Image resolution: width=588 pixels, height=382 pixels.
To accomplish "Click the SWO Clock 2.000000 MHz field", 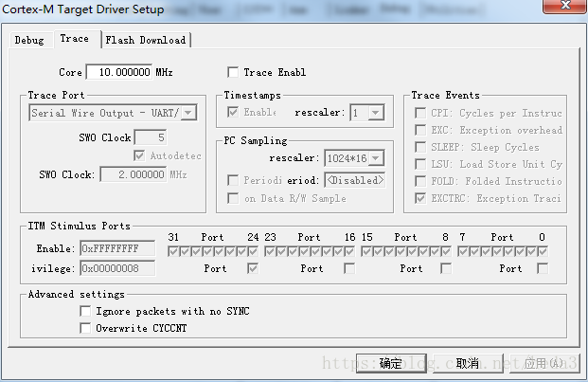I will (x=134, y=174).
